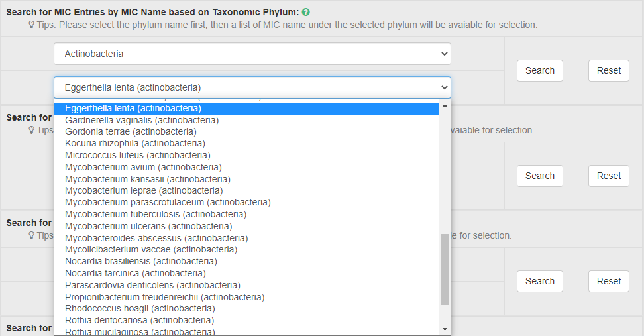The image size is (644, 336).
Task: Choose Rhodococcus hoagii in the dropdown
Action: tap(140, 308)
